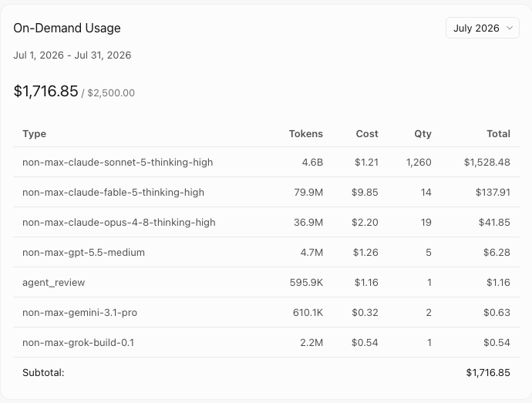Click the $1.21 cost cell
The image size is (532, 403).
pos(366,162)
